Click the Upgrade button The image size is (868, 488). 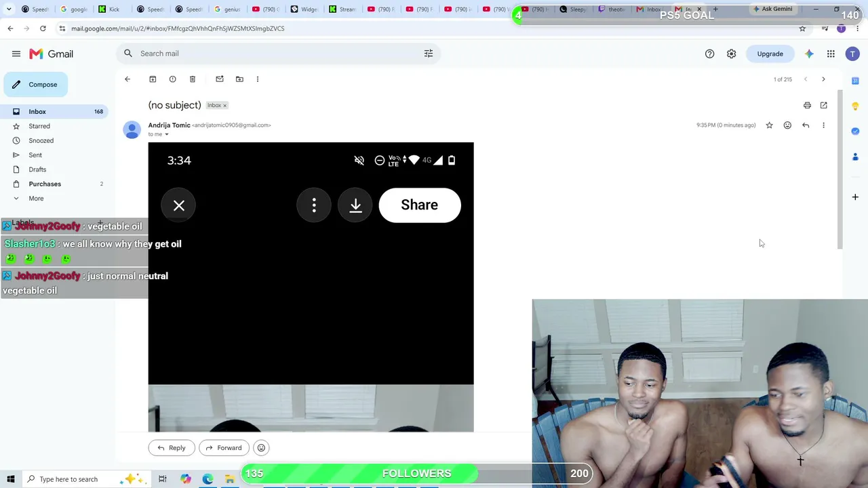click(770, 54)
